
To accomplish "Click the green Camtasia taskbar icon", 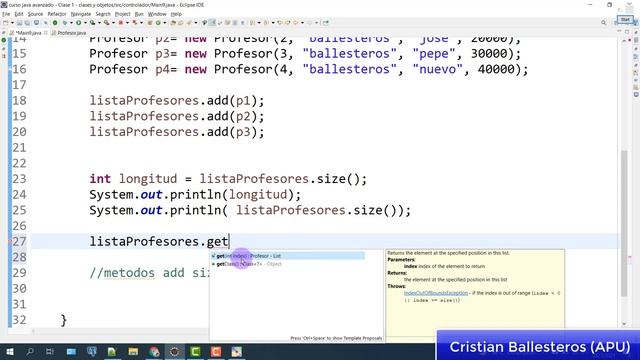I will (196, 351).
